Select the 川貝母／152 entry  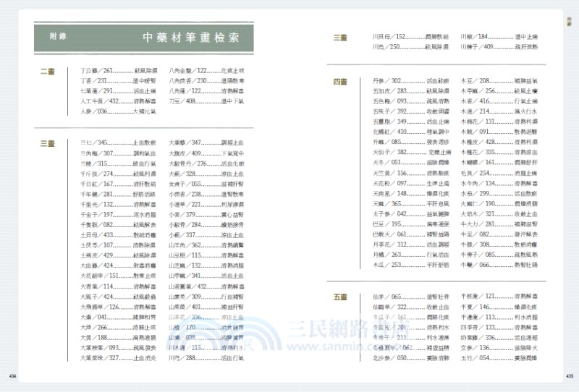pyautogui.click(x=411, y=37)
